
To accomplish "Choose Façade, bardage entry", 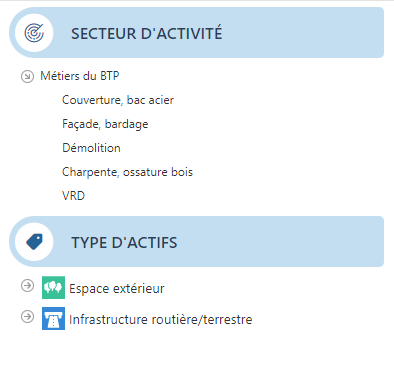I will [105, 124].
